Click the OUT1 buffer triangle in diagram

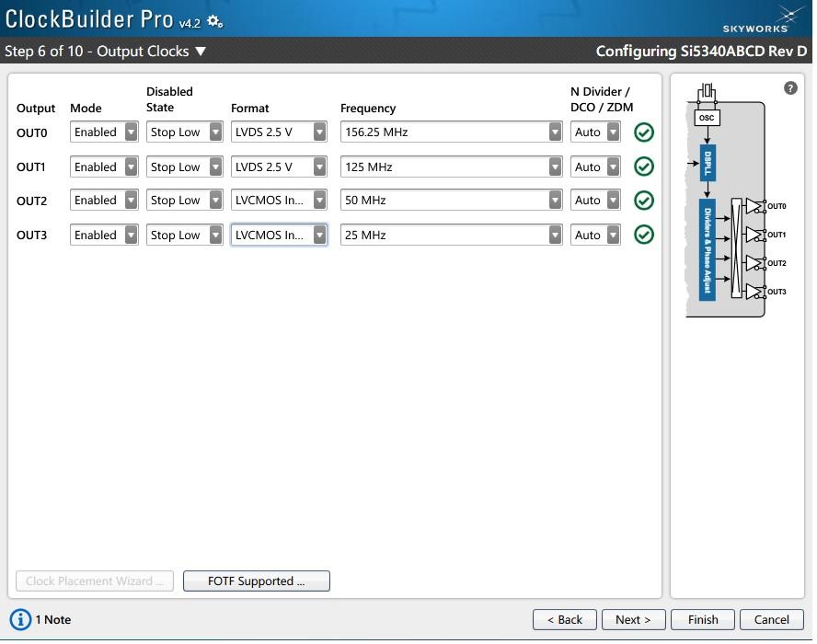(754, 235)
